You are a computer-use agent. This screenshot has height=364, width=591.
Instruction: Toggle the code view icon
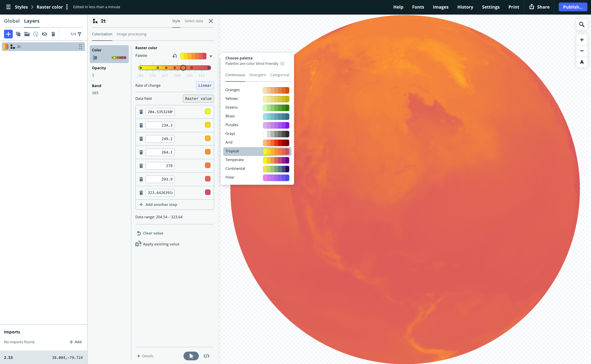coord(206,356)
